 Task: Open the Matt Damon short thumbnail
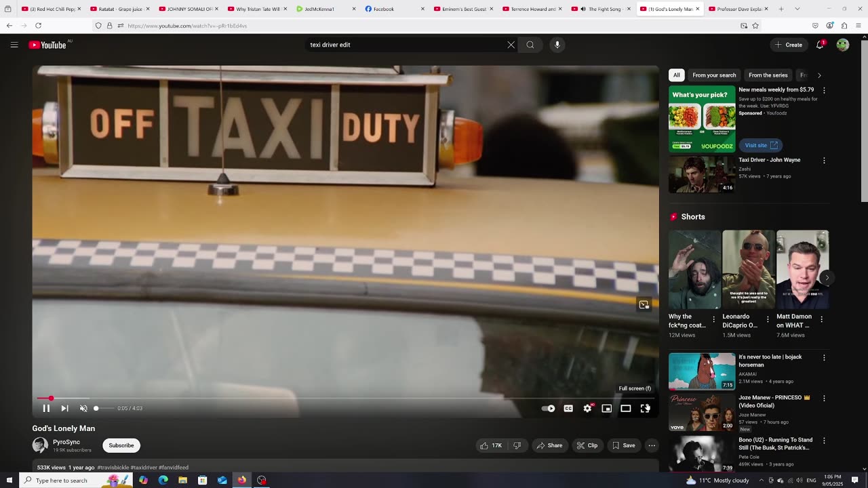[x=803, y=270]
